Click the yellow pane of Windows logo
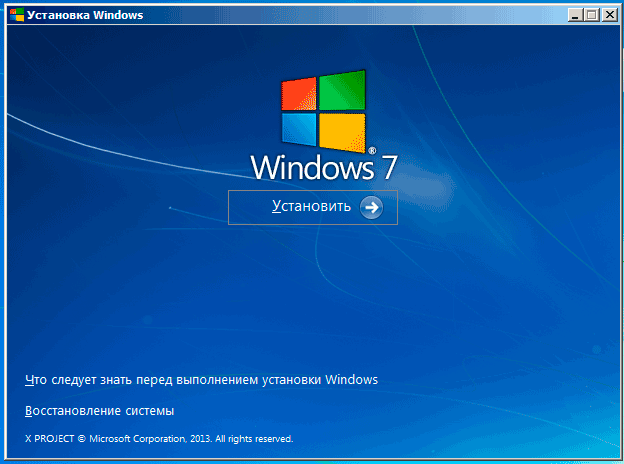The height and width of the screenshot is (464, 624). [x=341, y=131]
